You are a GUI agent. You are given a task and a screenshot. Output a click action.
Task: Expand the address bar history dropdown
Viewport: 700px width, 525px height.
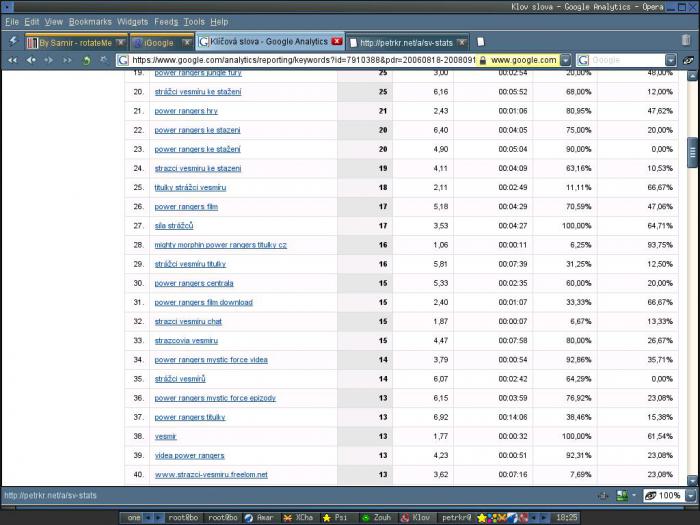565,60
